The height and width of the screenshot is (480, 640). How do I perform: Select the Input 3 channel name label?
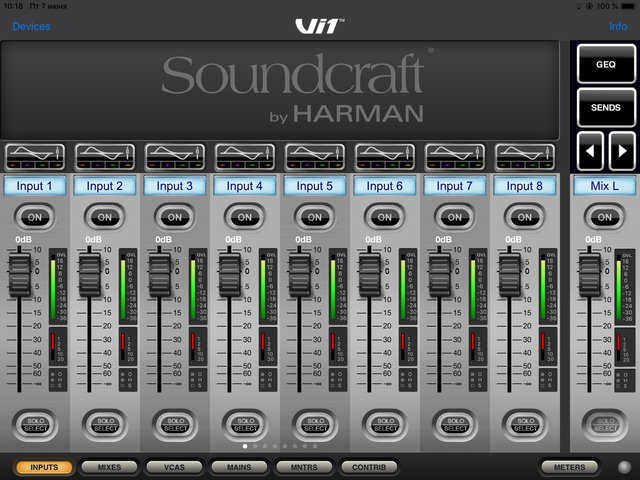coord(175,186)
